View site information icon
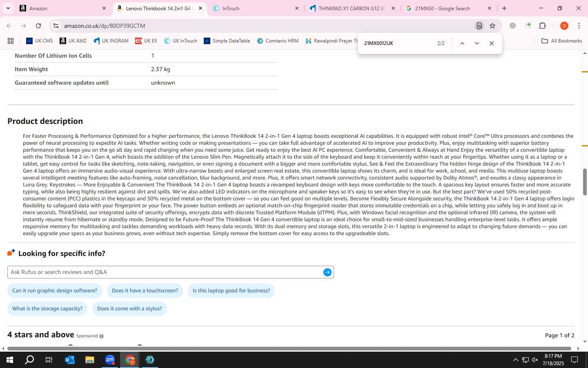The width and height of the screenshot is (588, 368). (x=56, y=26)
